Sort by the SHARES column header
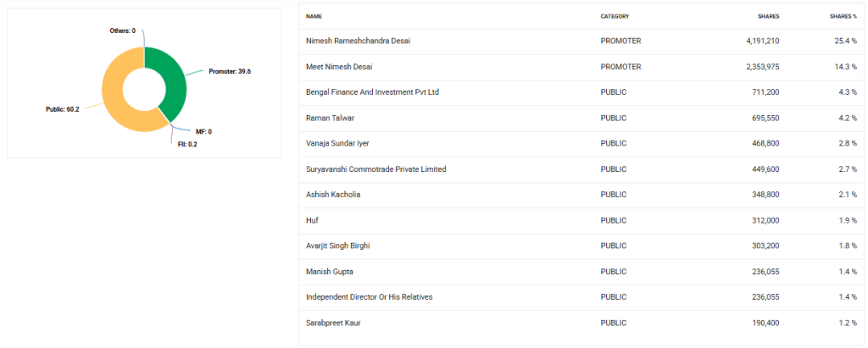 tap(768, 16)
